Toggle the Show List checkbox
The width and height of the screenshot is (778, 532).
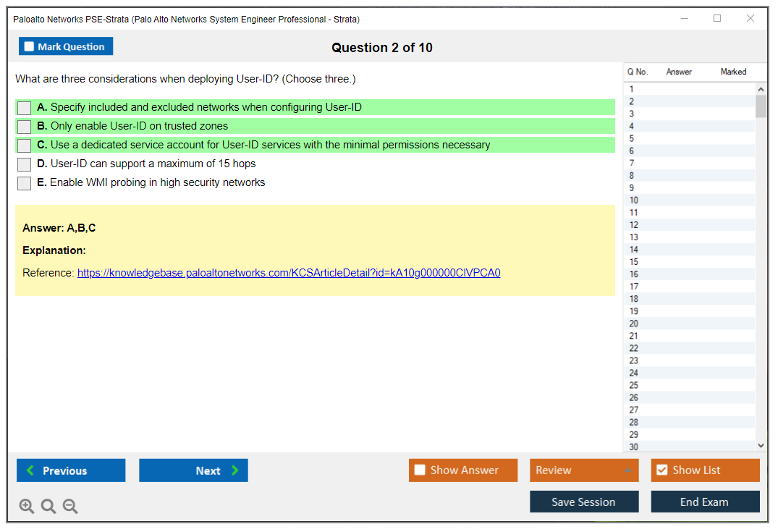coord(661,470)
